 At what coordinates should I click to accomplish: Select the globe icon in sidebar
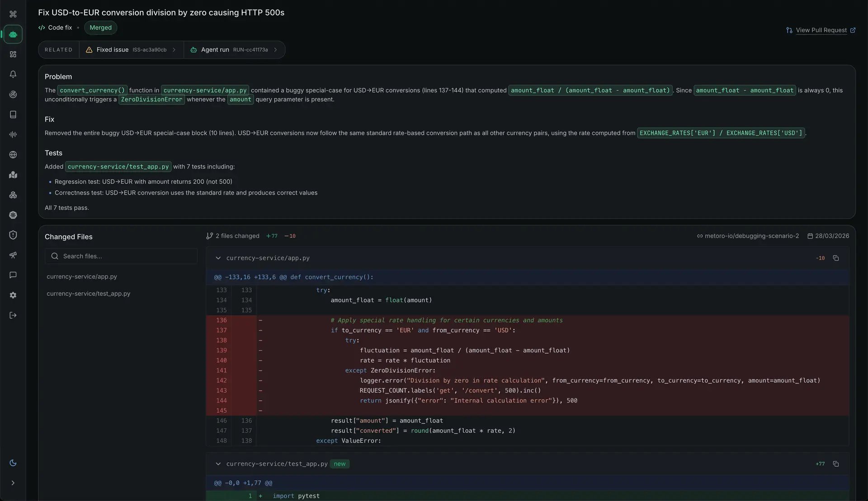coord(13,155)
